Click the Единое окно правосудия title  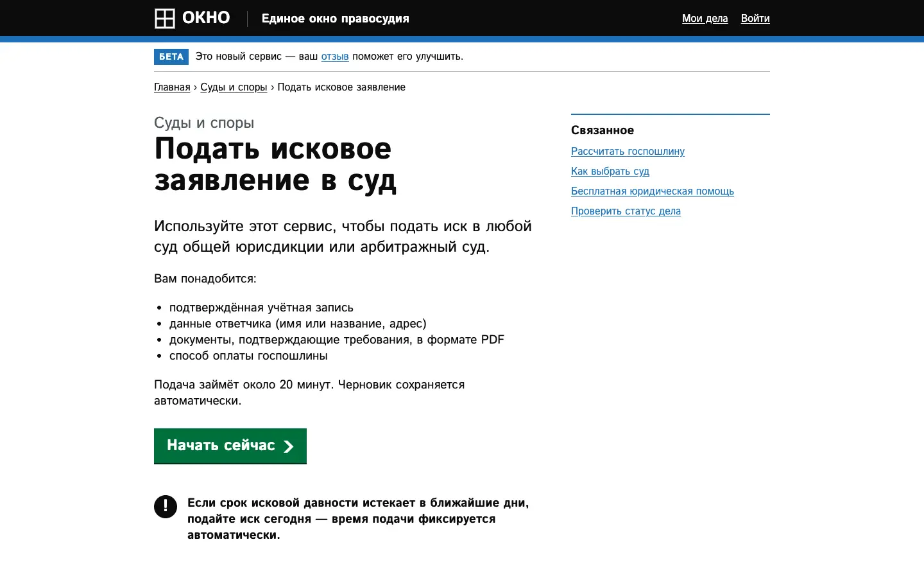(x=336, y=19)
